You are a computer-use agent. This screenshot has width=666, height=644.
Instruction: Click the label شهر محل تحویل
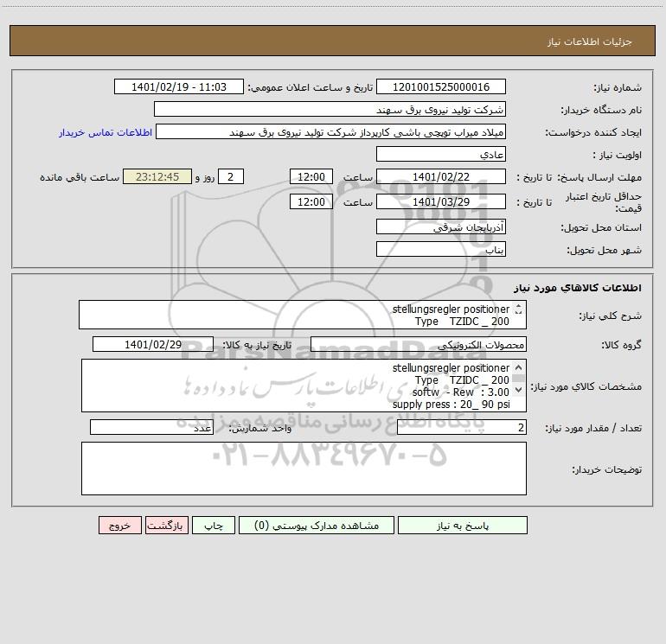click(x=605, y=250)
